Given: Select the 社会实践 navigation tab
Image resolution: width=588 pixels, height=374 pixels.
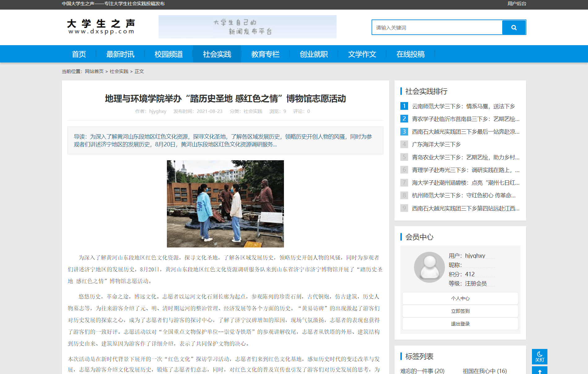Looking at the screenshot, I should click(x=217, y=54).
